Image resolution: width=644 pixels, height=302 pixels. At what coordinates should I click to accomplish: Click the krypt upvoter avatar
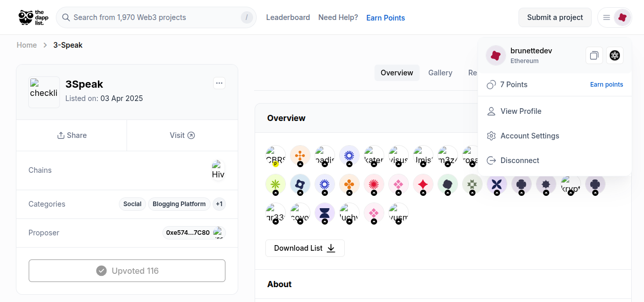coord(571,184)
